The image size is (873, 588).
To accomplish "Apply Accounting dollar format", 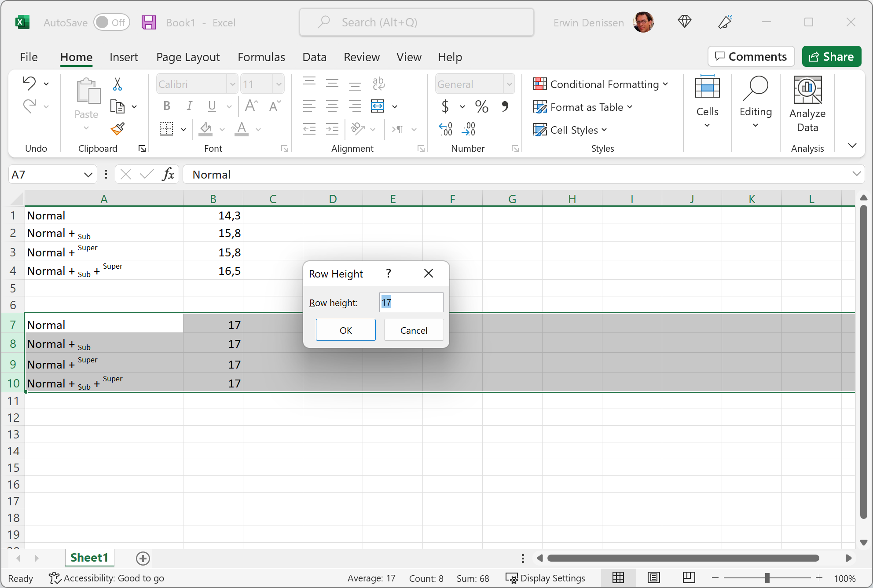I will coord(445,106).
